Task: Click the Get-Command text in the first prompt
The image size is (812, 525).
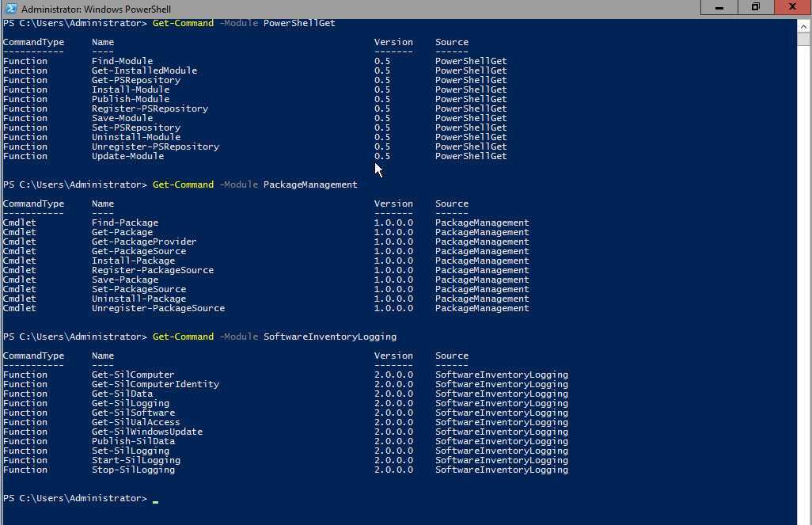Action: 183,23
